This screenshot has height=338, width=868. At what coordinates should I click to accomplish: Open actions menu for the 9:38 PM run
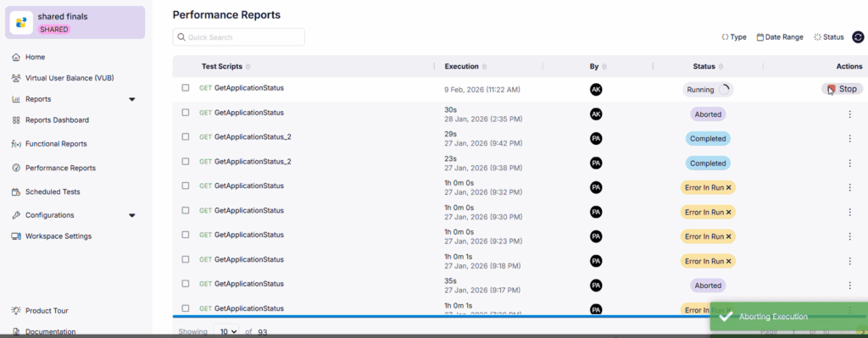[x=849, y=163]
